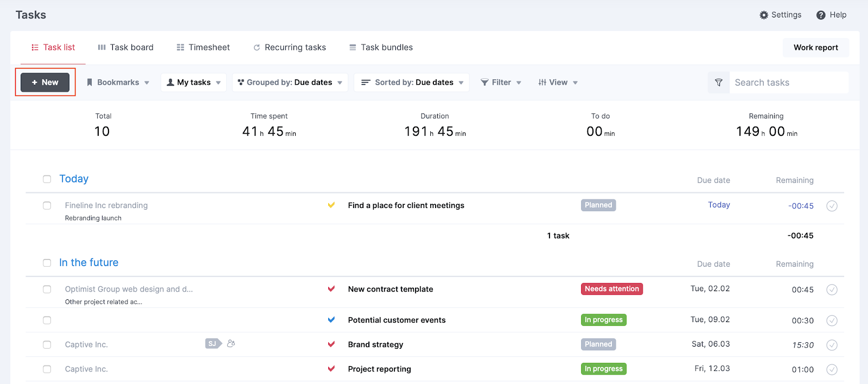Mark New contract template task complete
The height and width of the screenshot is (384, 868).
(832, 289)
